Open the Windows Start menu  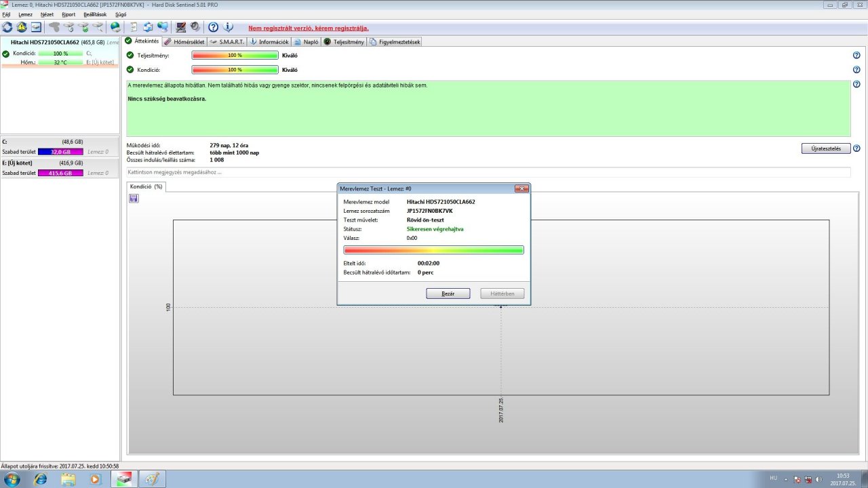pyautogui.click(x=12, y=479)
